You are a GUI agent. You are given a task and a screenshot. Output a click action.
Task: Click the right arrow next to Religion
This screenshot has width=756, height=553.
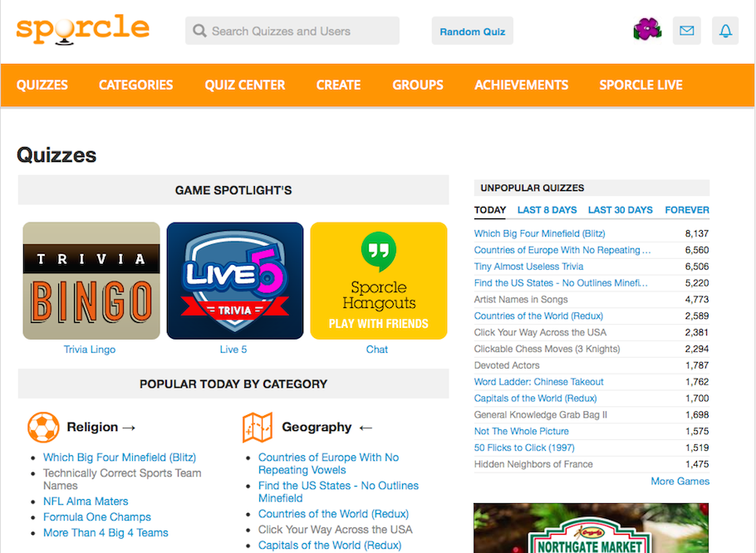(128, 426)
